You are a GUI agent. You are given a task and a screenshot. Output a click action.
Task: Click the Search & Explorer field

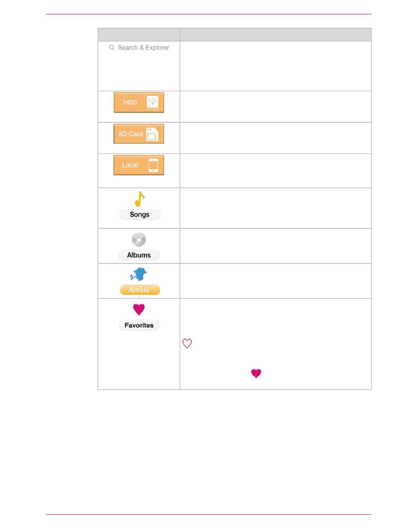[x=139, y=47]
